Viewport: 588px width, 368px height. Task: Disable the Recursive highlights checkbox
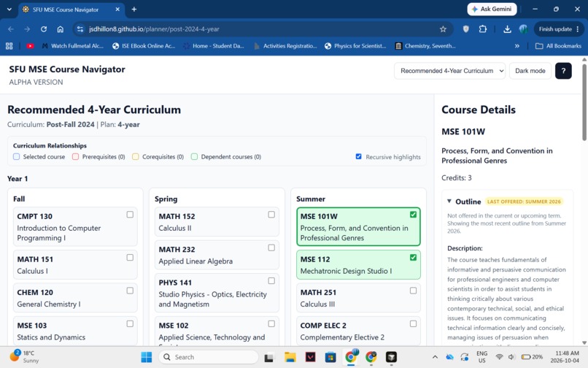tap(358, 156)
